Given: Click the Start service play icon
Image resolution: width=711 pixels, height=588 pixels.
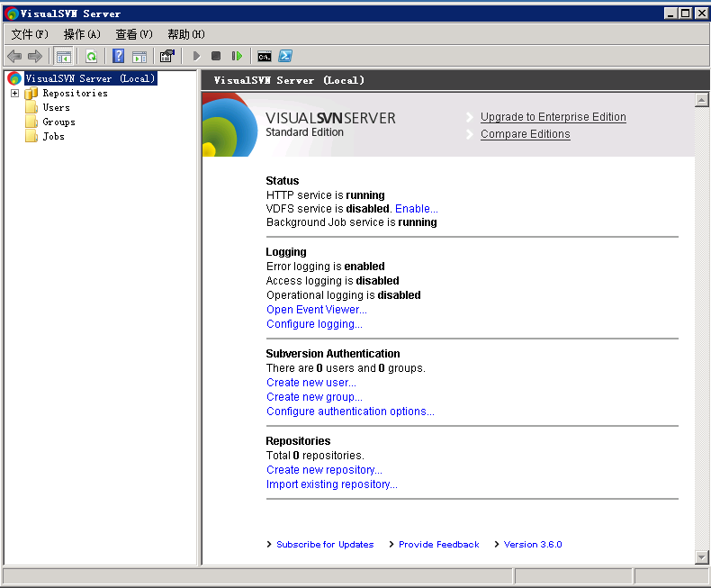Looking at the screenshot, I should pos(196,56).
